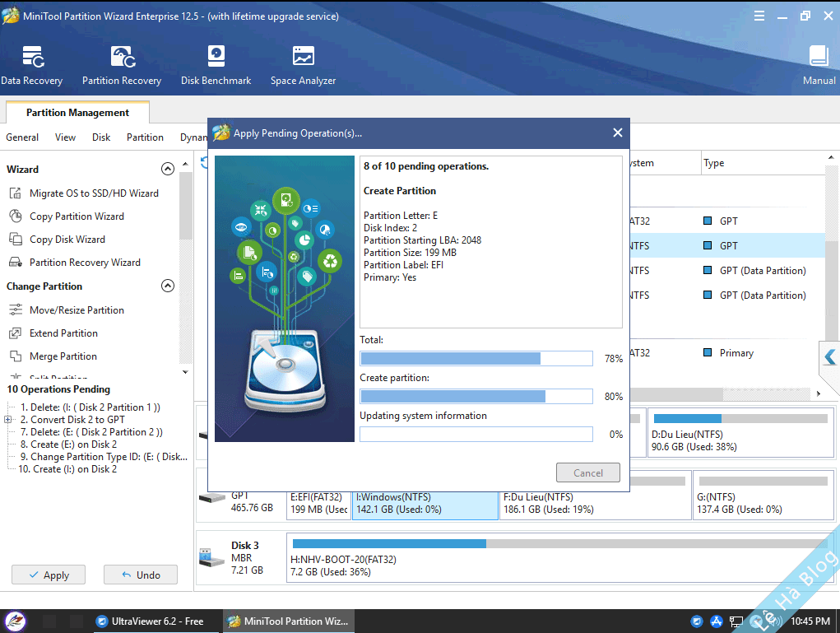This screenshot has height=633, width=840.
Task: Click the Merge Partition icon
Action: point(16,356)
